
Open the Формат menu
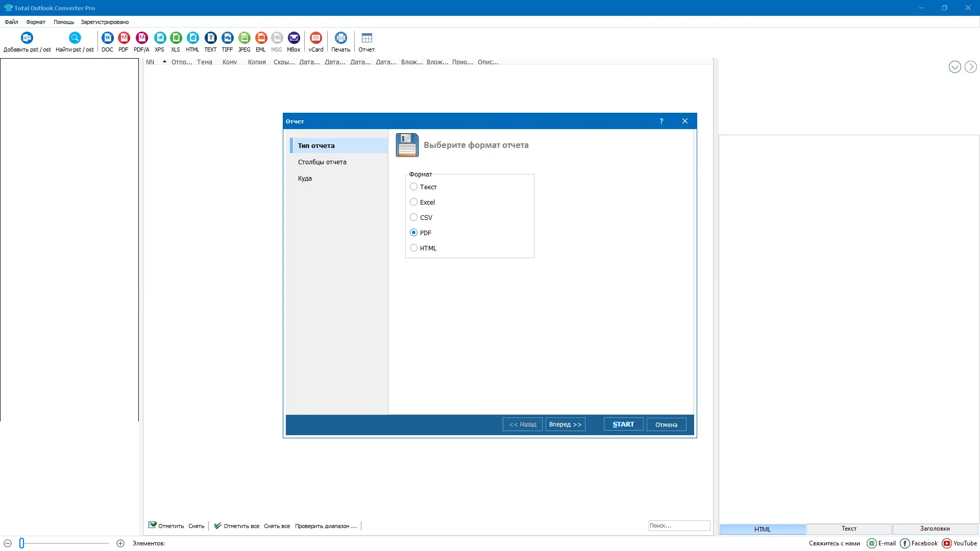[x=36, y=22]
